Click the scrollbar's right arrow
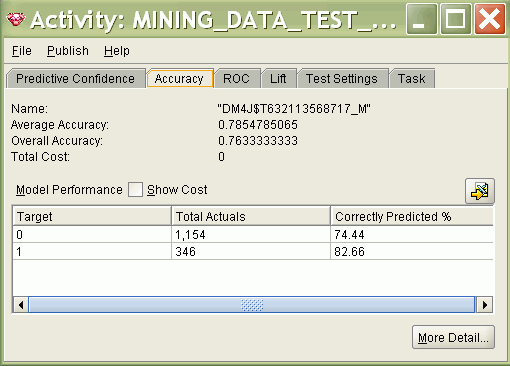The width and height of the screenshot is (510, 366). click(485, 305)
